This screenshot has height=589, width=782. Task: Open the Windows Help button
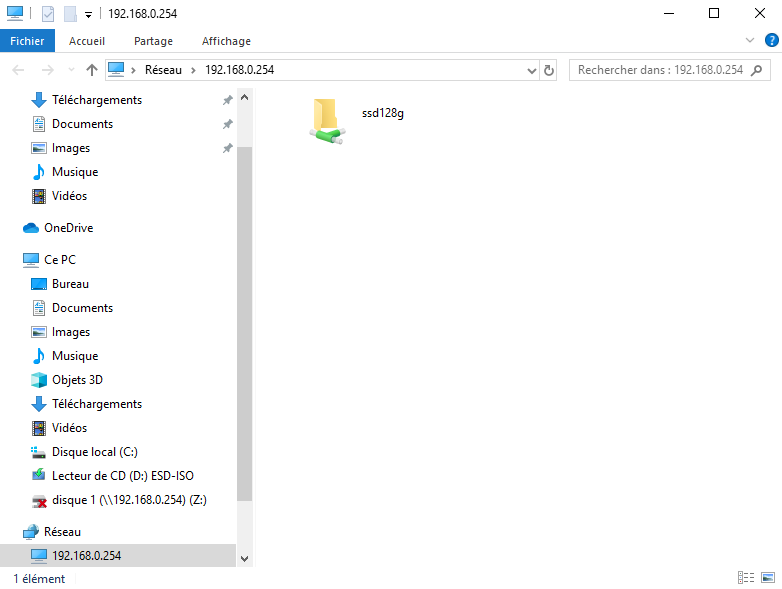[770, 41]
